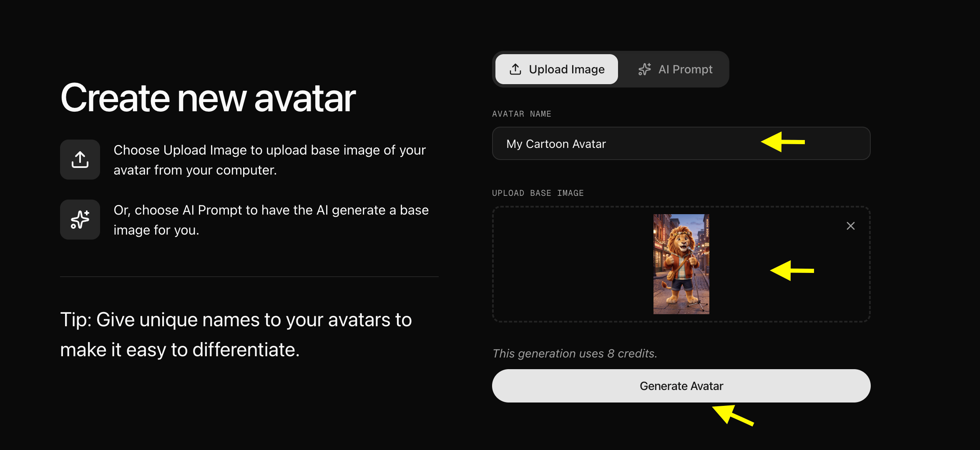Viewport: 980px width, 450px height.
Task: Click the Avatar Name input field
Action: (681, 143)
